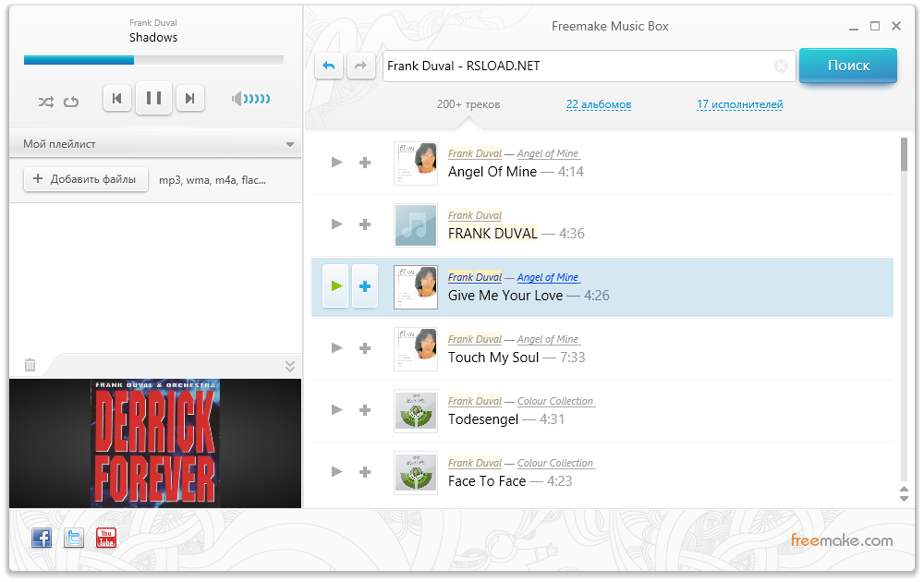Screen dimensions: 924x582
Task: Pause the current song Shadows
Action: [153, 98]
